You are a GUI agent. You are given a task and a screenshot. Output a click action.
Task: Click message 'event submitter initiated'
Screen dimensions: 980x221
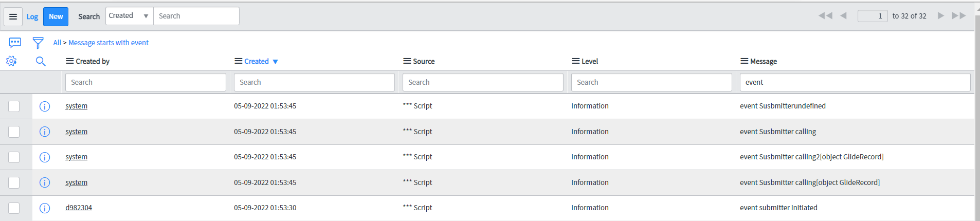[778, 208]
